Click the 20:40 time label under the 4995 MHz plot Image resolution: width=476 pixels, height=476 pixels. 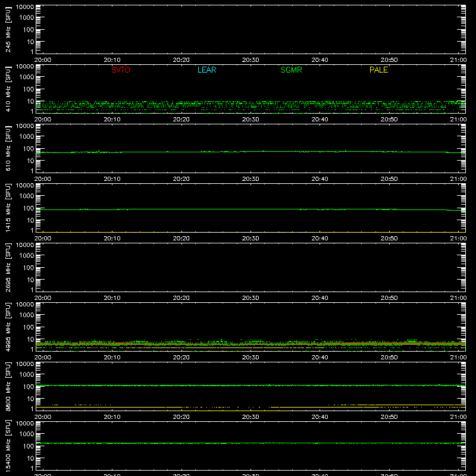coord(320,358)
